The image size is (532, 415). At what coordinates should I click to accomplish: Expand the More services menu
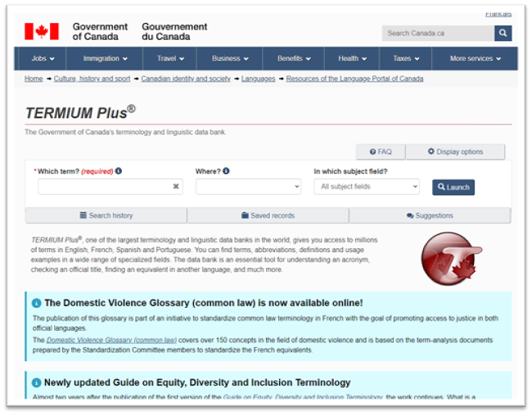point(475,59)
